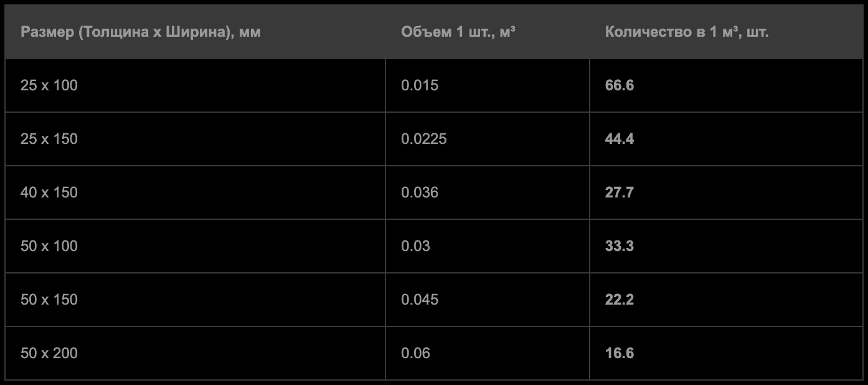
Task: Click the volume value 0.03
Action: 416,246
